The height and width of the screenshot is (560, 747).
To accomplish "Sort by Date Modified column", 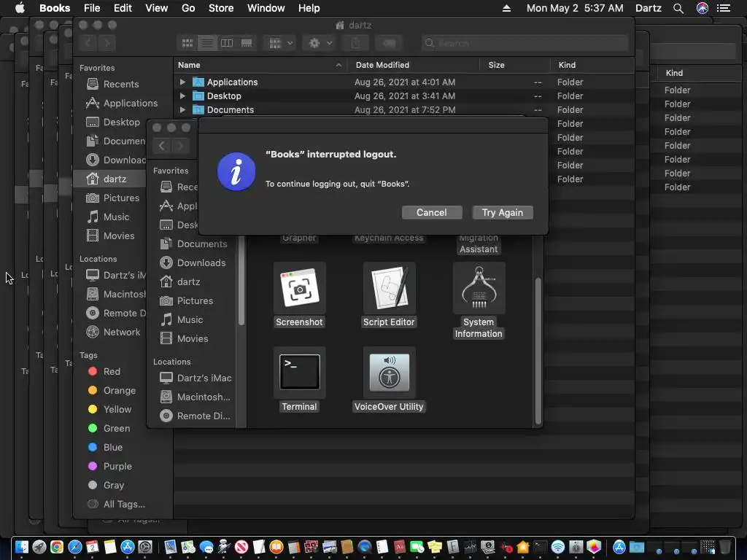I will [x=414, y=65].
